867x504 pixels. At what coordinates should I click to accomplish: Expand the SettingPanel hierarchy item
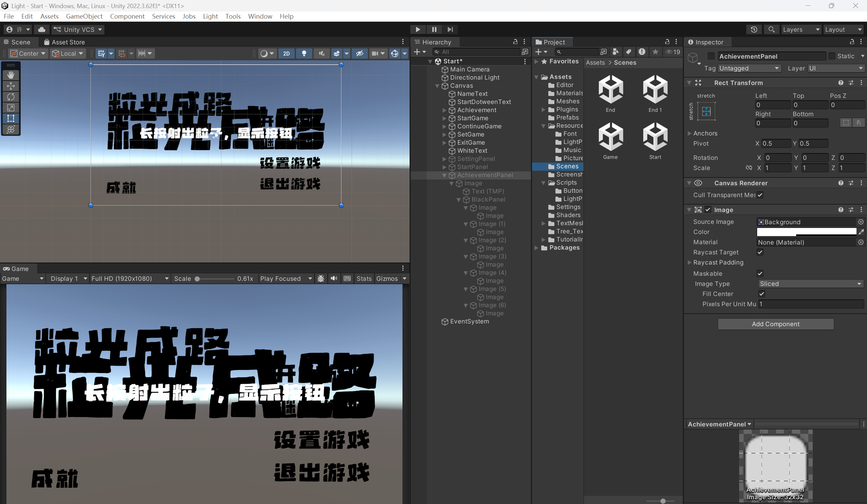[x=444, y=159]
